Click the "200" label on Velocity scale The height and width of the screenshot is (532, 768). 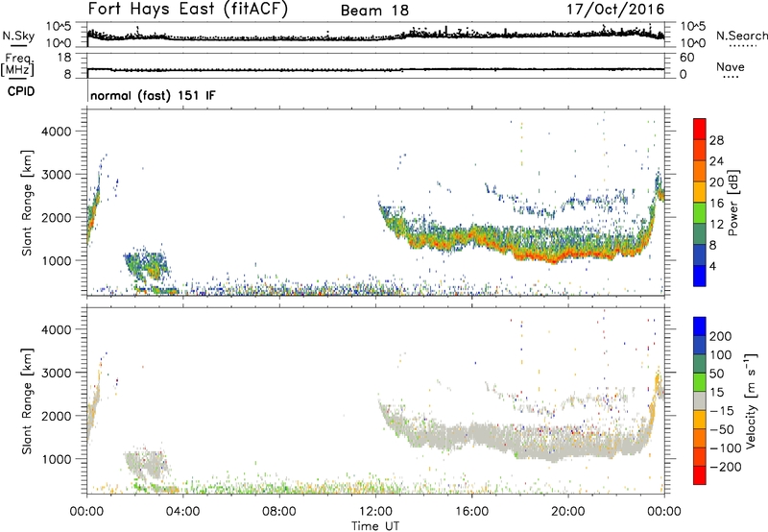pyautogui.click(x=721, y=336)
